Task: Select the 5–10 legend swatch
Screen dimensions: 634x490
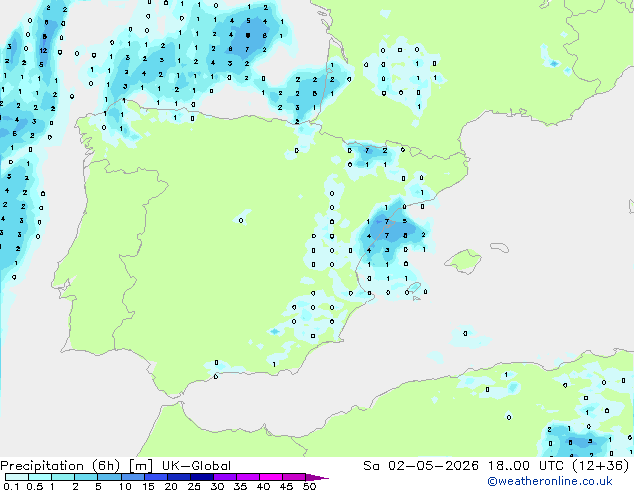Action: [x=109, y=477]
